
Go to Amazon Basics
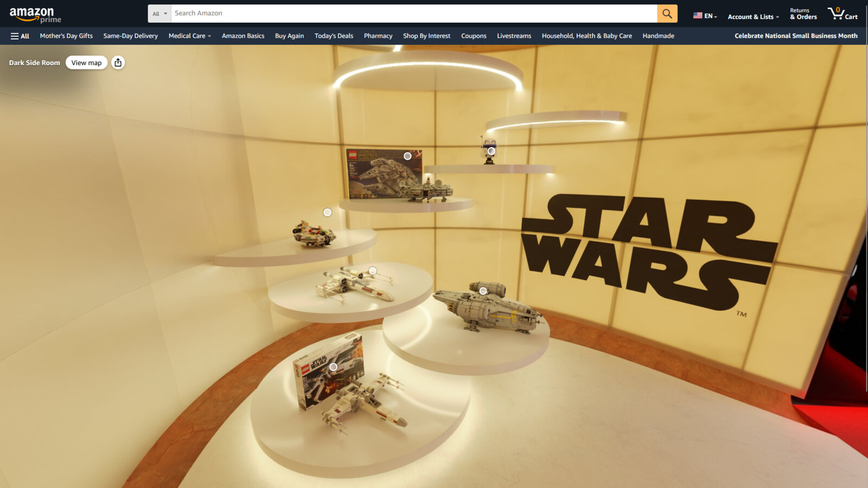click(x=243, y=36)
